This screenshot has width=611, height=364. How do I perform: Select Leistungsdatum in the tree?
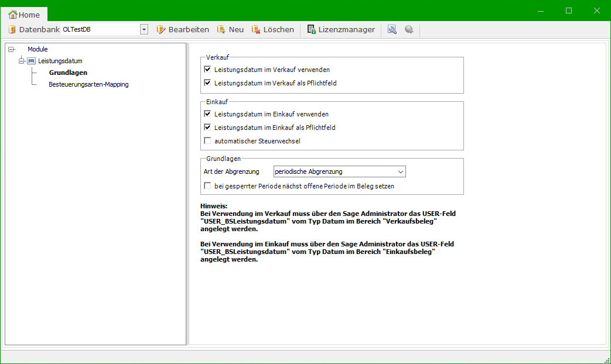(x=60, y=61)
